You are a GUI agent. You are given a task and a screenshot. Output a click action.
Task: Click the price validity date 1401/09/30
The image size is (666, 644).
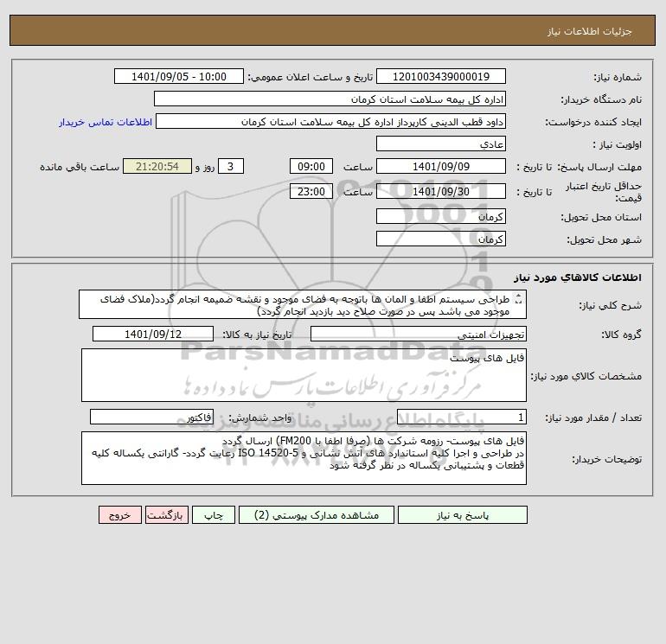pos(441,191)
